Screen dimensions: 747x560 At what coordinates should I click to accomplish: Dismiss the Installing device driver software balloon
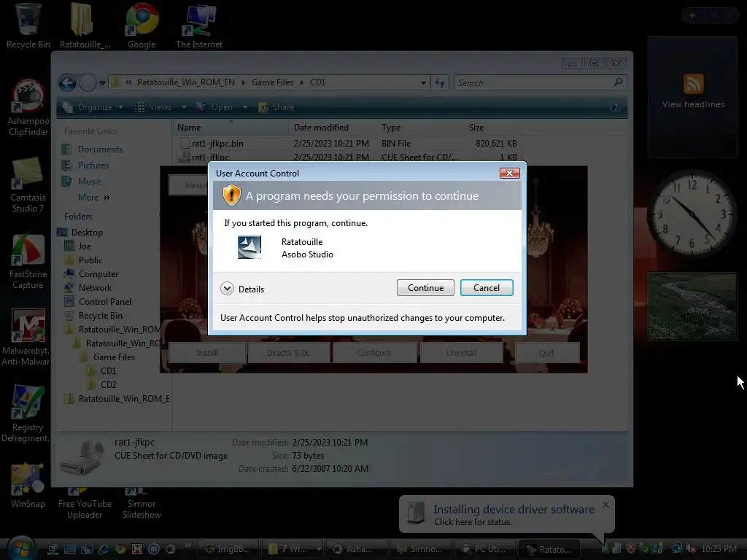coord(605,505)
